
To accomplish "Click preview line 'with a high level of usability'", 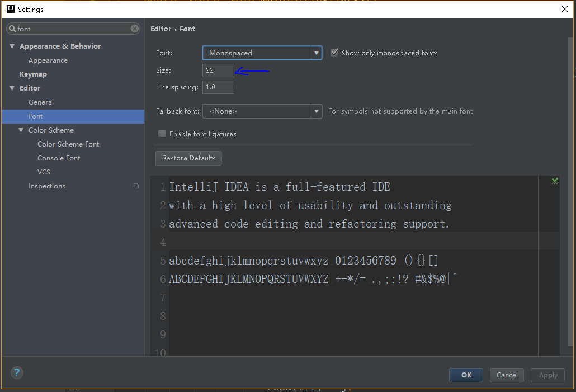I will click(261, 205).
